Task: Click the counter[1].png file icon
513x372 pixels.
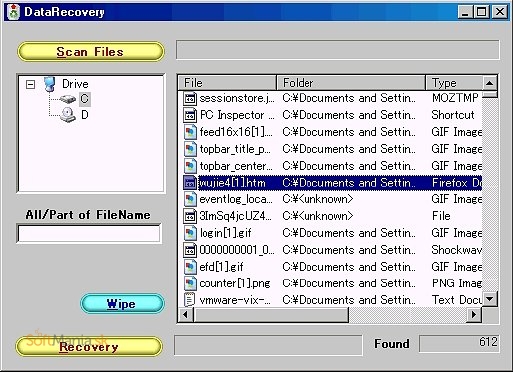Action: 190,284
